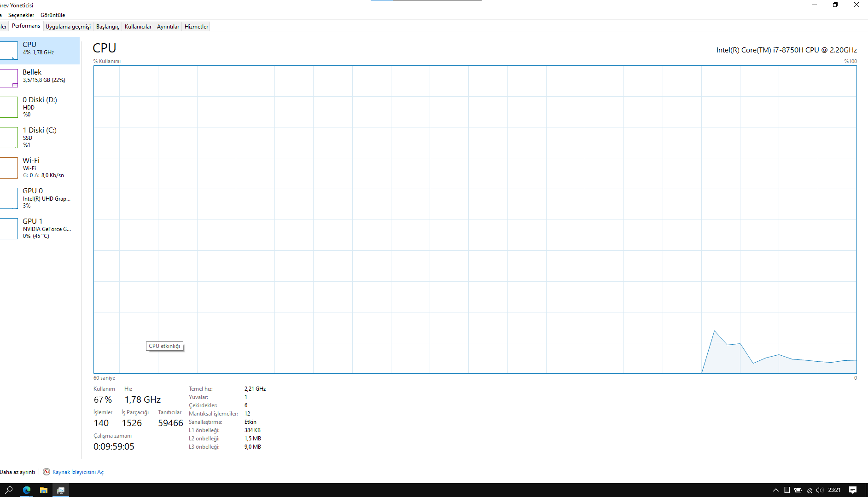
Task: Select the CPU mini graph thumbnail
Action: click(9, 51)
